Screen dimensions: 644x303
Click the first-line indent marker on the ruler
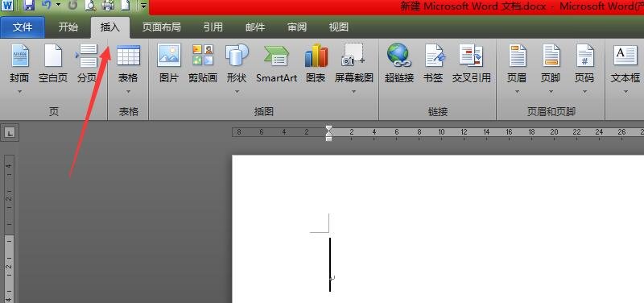tap(328, 129)
